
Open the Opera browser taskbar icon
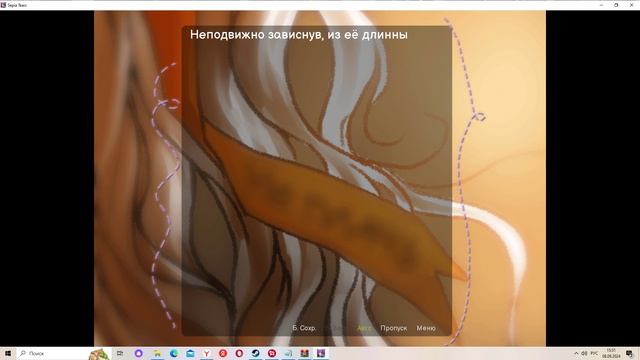pyautogui.click(x=239, y=353)
